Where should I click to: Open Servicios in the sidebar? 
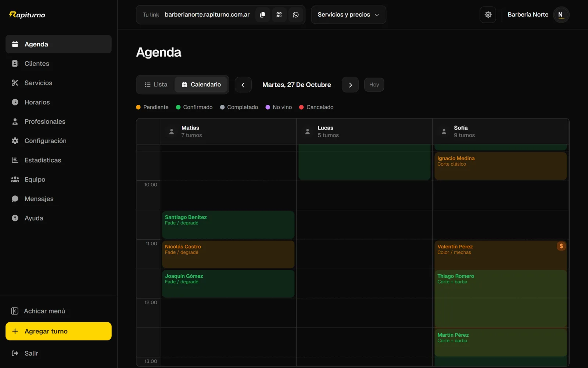(x=58, y=83)
